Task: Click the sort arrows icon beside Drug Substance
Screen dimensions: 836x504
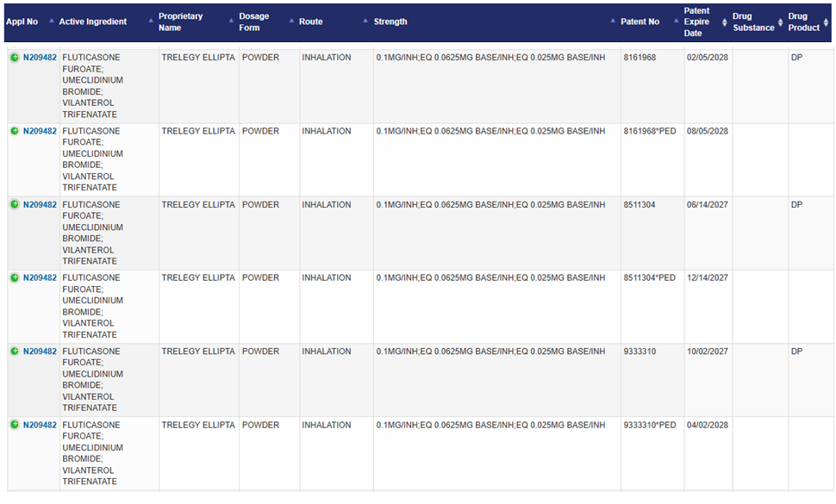Action: point(781,22)
